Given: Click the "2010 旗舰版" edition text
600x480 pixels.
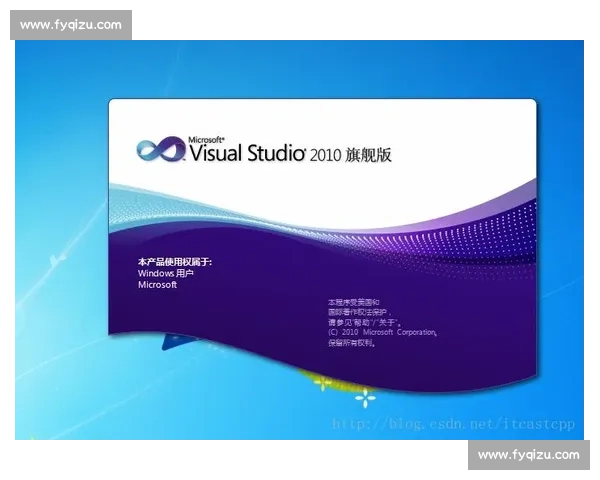Looking at the screenshot, I should (351, 155).
